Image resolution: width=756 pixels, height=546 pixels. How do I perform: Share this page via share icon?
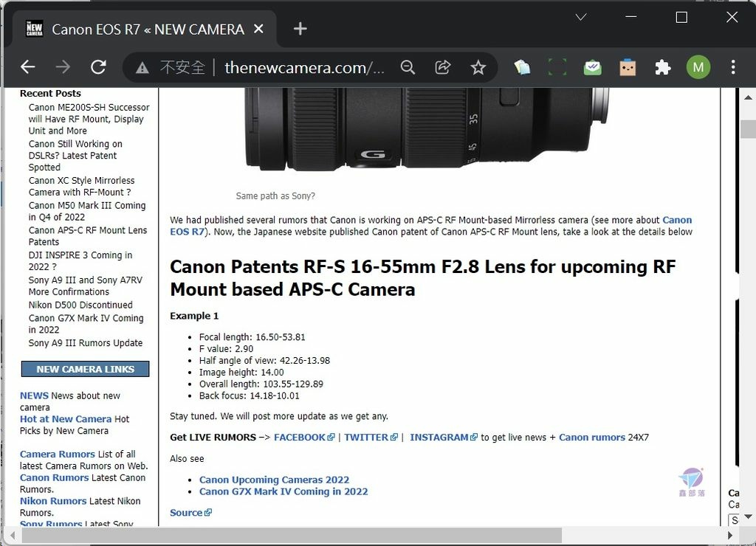pyautogui.click(x=443, y=67)
